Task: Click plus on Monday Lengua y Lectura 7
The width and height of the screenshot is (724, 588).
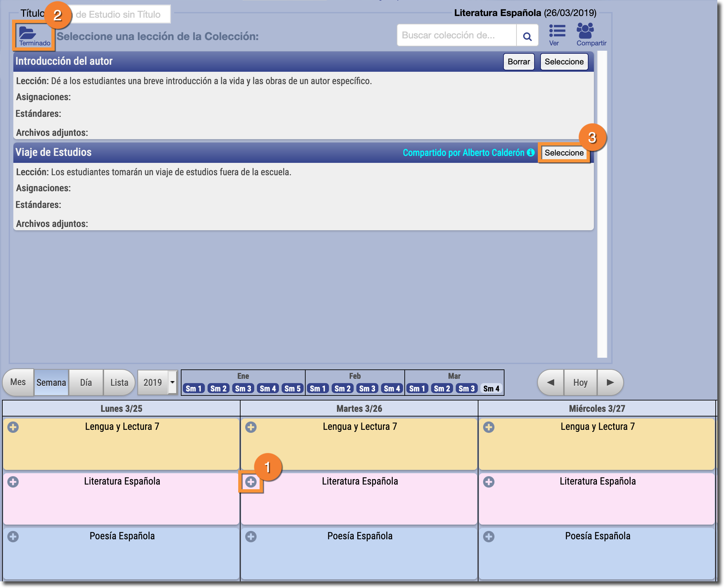Action: click(x=13, y=427)
